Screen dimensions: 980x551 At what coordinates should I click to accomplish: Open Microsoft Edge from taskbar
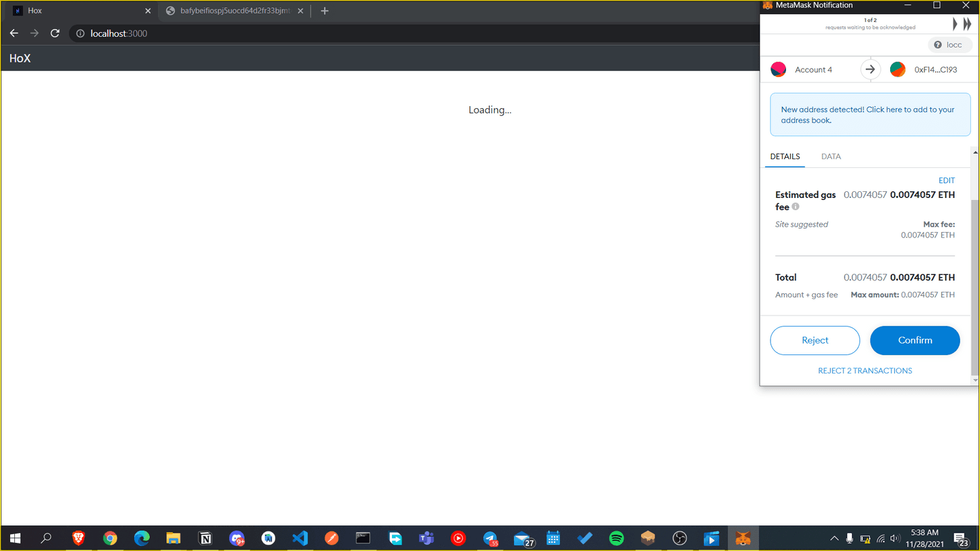pyautogui.click(x=142, y=538)
